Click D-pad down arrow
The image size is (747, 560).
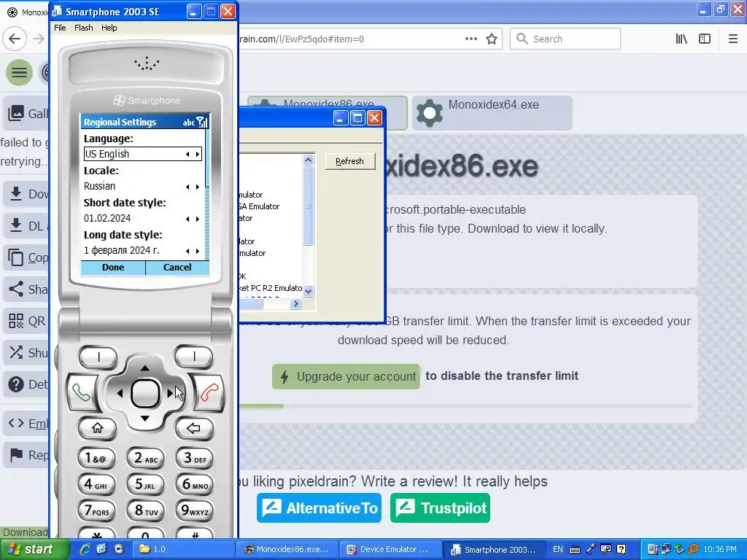pos(145,419)
